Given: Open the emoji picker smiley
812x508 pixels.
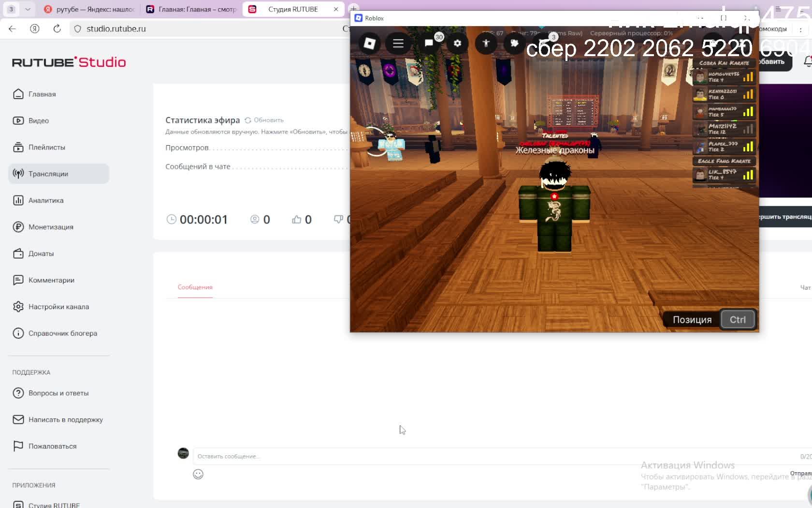Looking at the screenshot, I should coord(198,474).
